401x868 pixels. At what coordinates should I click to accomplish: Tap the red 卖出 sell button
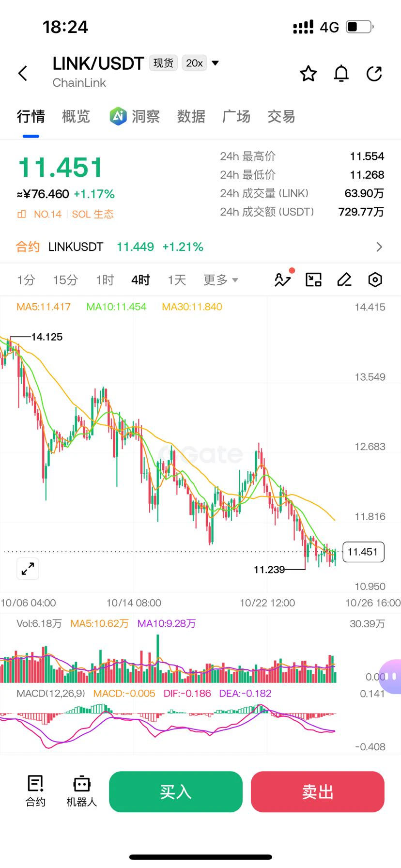318,791
